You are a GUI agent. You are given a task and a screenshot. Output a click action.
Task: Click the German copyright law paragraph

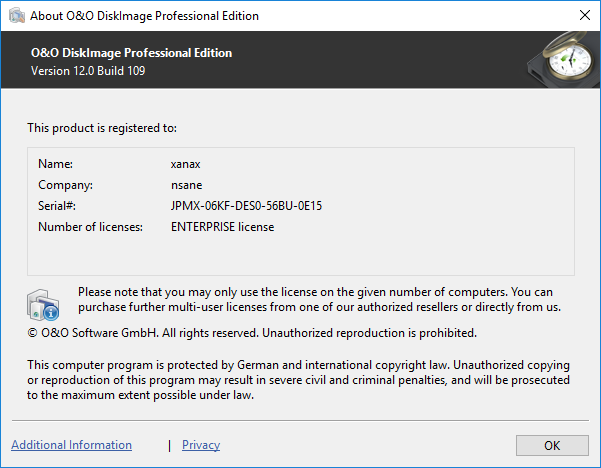tap(298, 380)
